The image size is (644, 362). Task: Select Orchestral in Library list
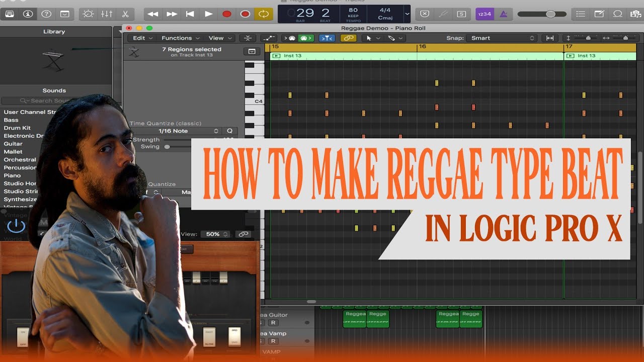(20, 160)
